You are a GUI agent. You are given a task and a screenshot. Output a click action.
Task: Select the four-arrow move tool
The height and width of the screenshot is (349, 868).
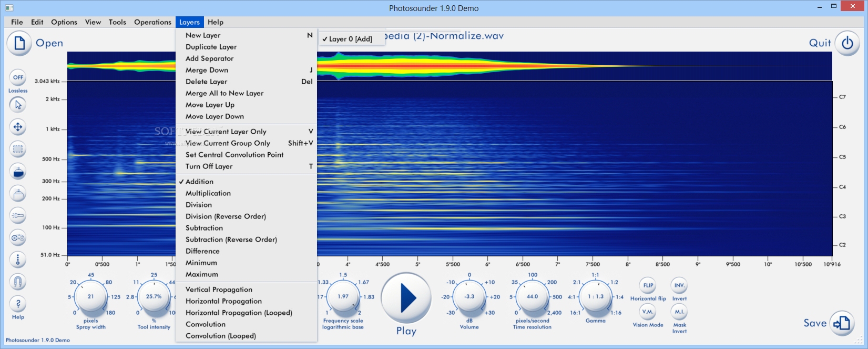[x=18, y=127]
